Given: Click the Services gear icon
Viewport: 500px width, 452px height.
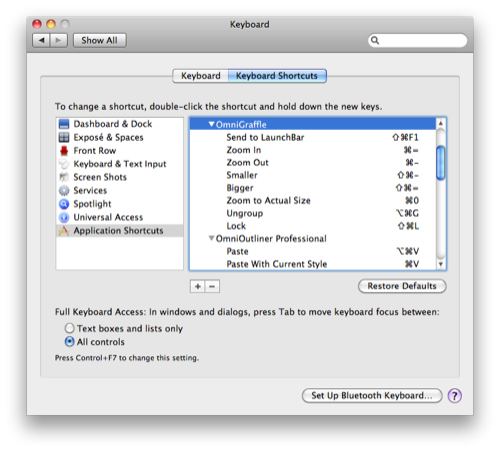Looking at the screenshot, I should click(x=64, y=191).
